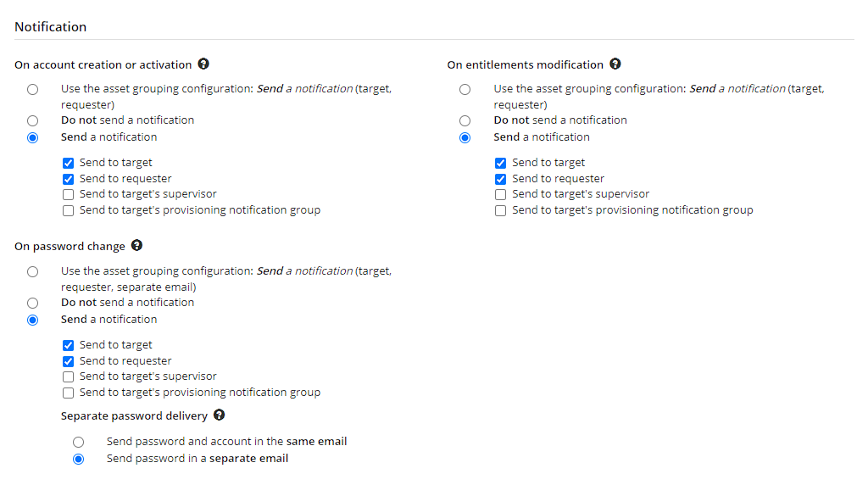Check provisioning notification group under entitlements modification

coord(500,210)
